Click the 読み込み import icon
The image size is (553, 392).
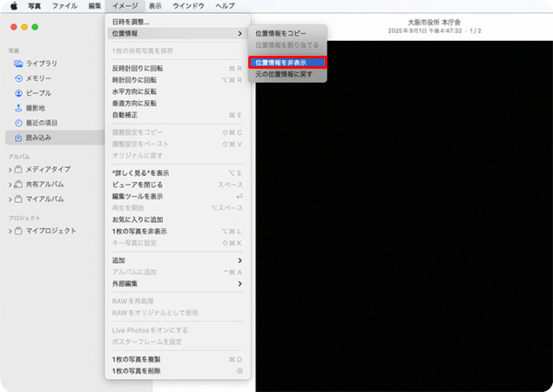pyautogui.click(x=18, y=138)
